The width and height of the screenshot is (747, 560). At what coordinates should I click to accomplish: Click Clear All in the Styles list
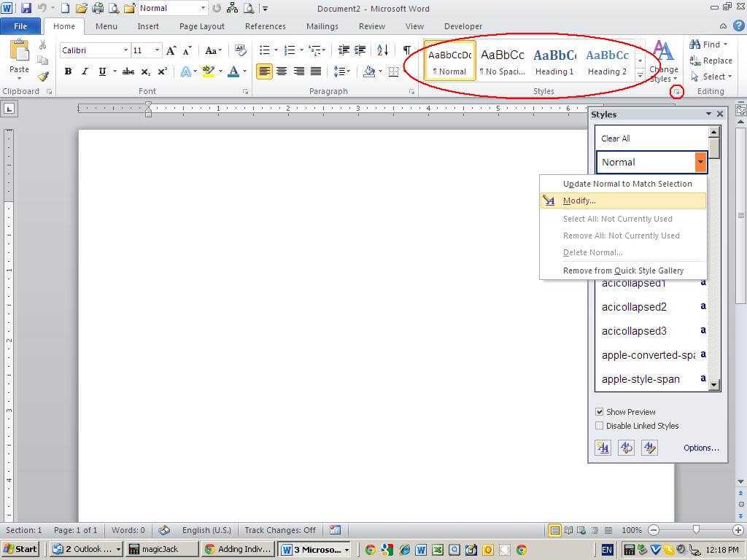[x=616, y=139]
